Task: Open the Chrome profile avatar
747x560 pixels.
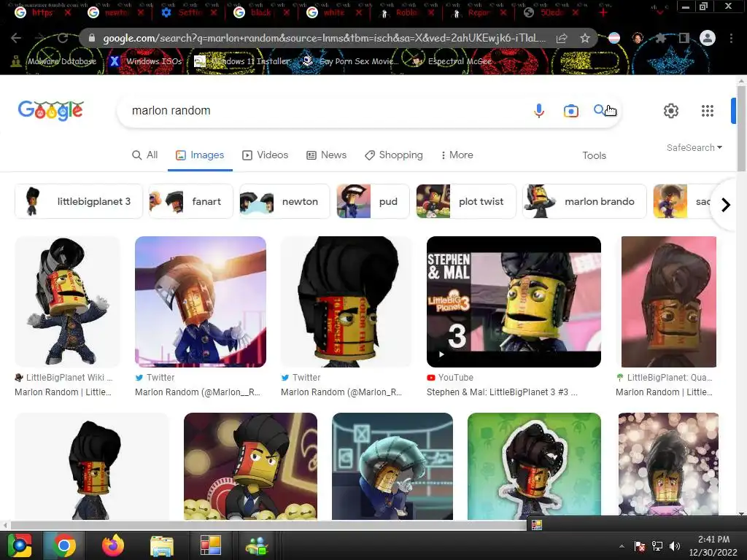Action: point(708,38)
